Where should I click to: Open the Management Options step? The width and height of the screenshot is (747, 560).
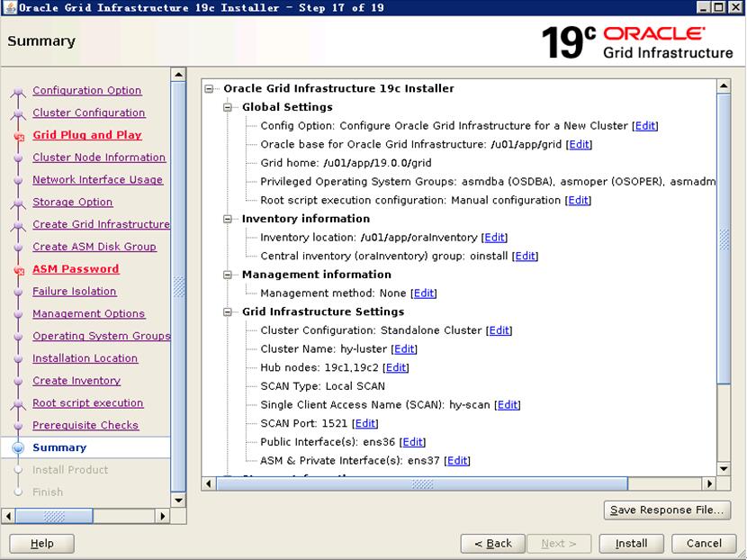[x=88, y=314]
